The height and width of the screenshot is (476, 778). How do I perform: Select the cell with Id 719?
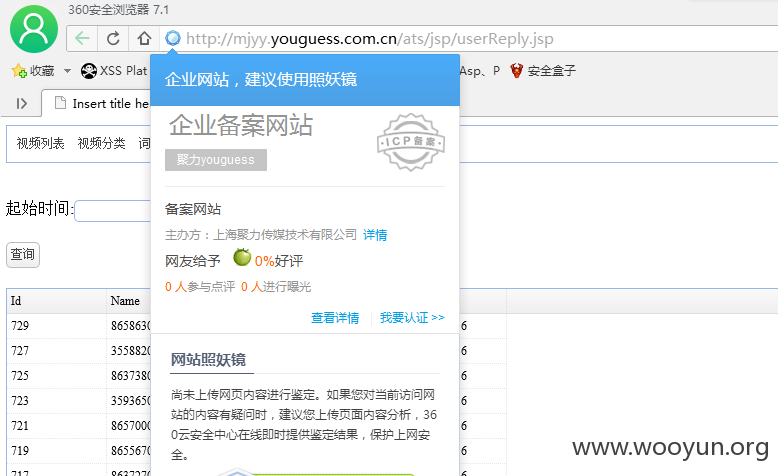coord(57,451)
